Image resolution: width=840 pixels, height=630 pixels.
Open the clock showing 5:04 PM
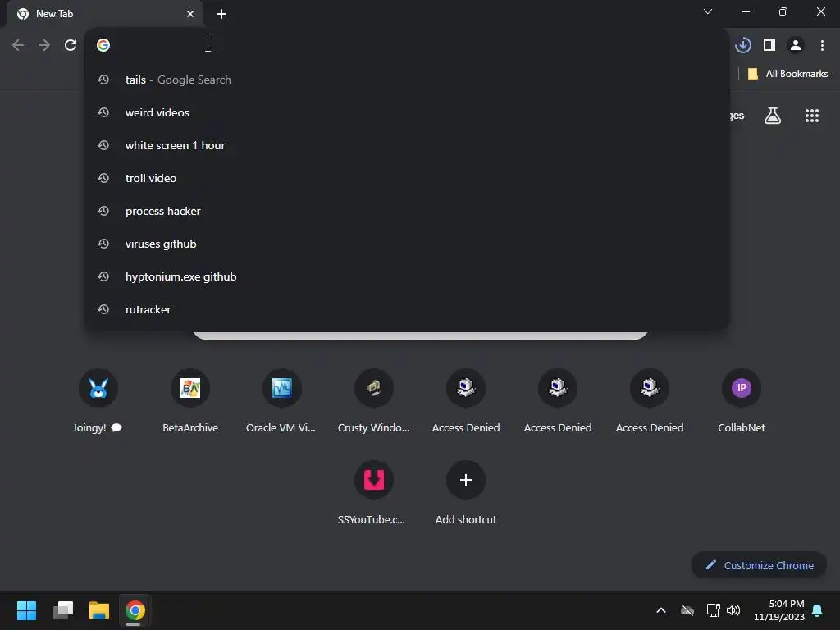click(x=779, y=610)
